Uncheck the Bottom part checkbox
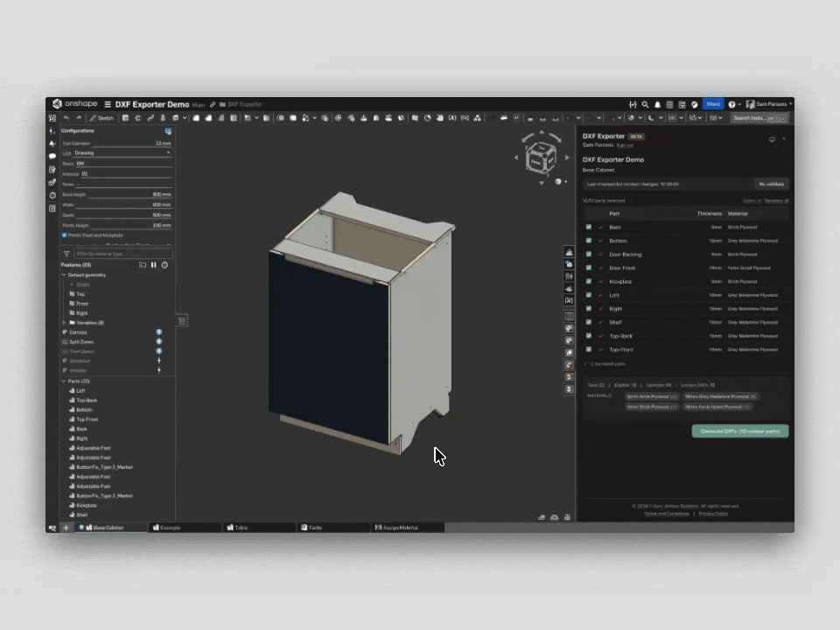 (x=589, y=241)
